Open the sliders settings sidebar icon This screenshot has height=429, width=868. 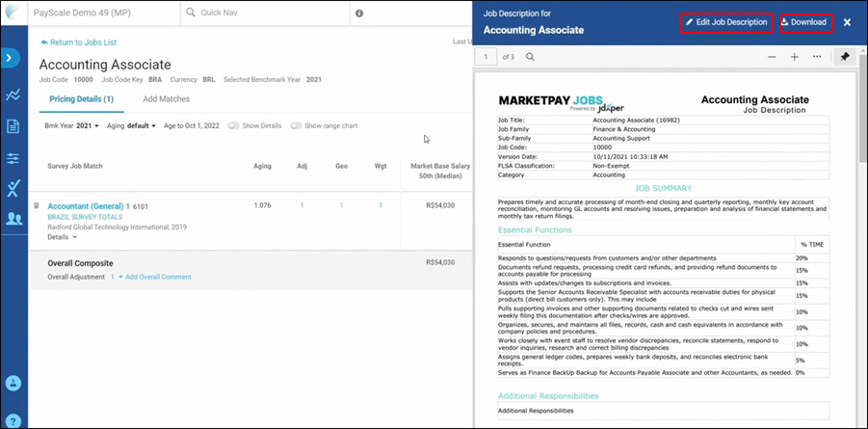[x=13, y=157]
